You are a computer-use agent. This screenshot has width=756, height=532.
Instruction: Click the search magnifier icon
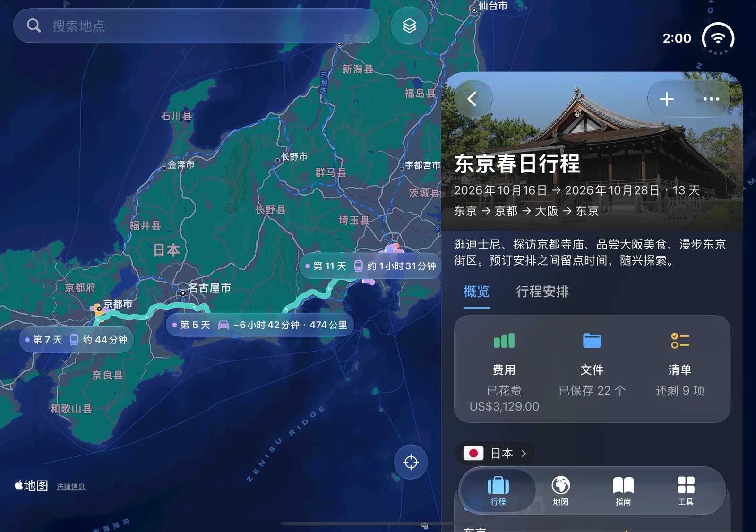click(x=34, y=26)
